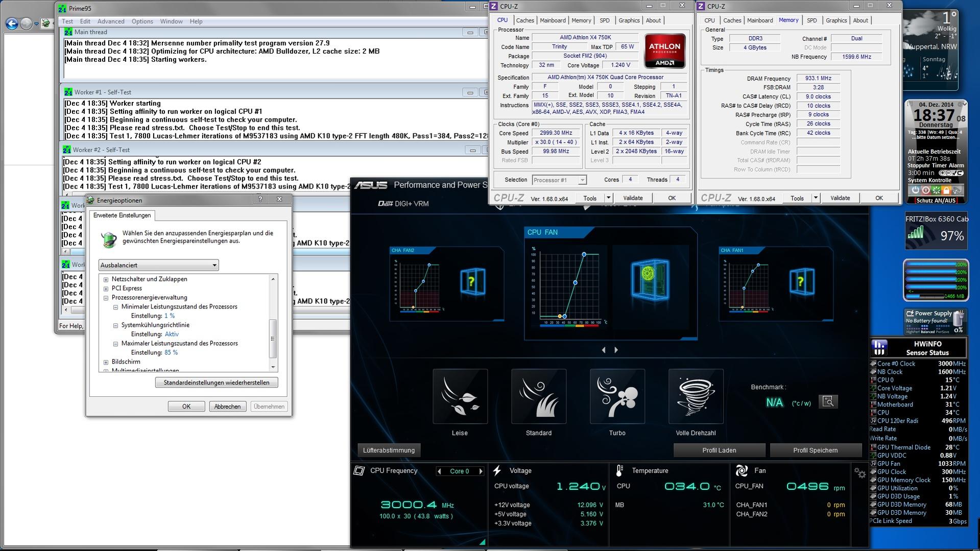Switch to Mainboard tab in left CPU-Z
The height and width of the screenshot is (551, 980).
click(553, 20)
